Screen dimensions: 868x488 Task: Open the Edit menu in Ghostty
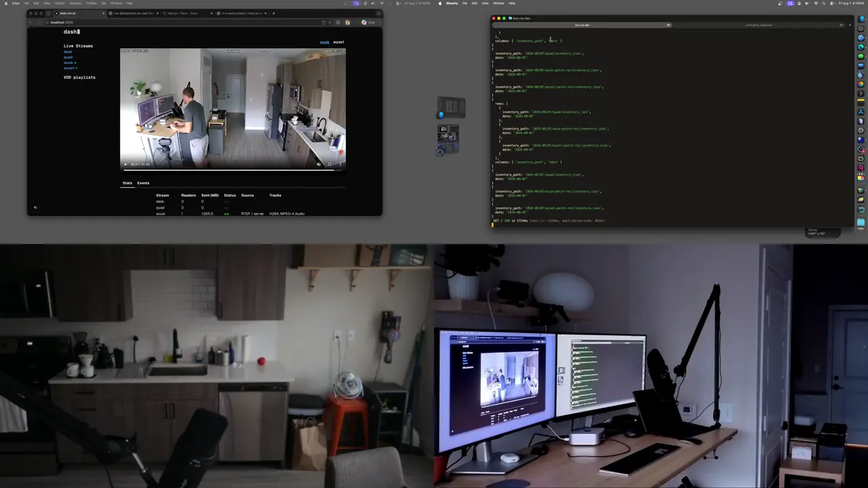coord(475,3)
